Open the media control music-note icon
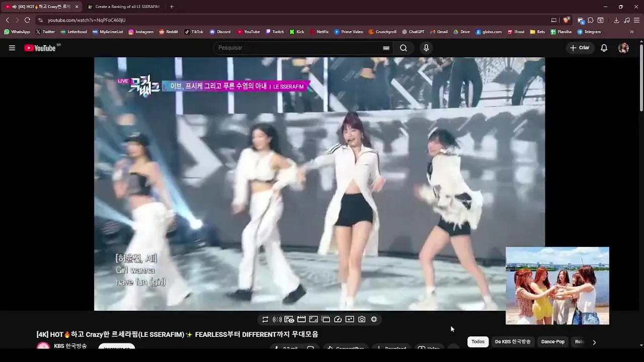The height and width of the screenshot is (362, 644). pos(627,20)
